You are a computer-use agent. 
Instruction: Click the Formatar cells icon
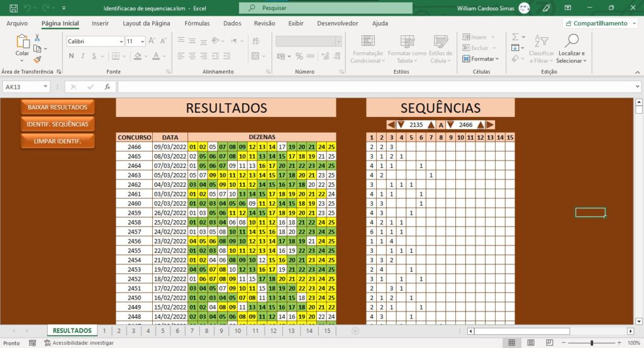(466, 59)
